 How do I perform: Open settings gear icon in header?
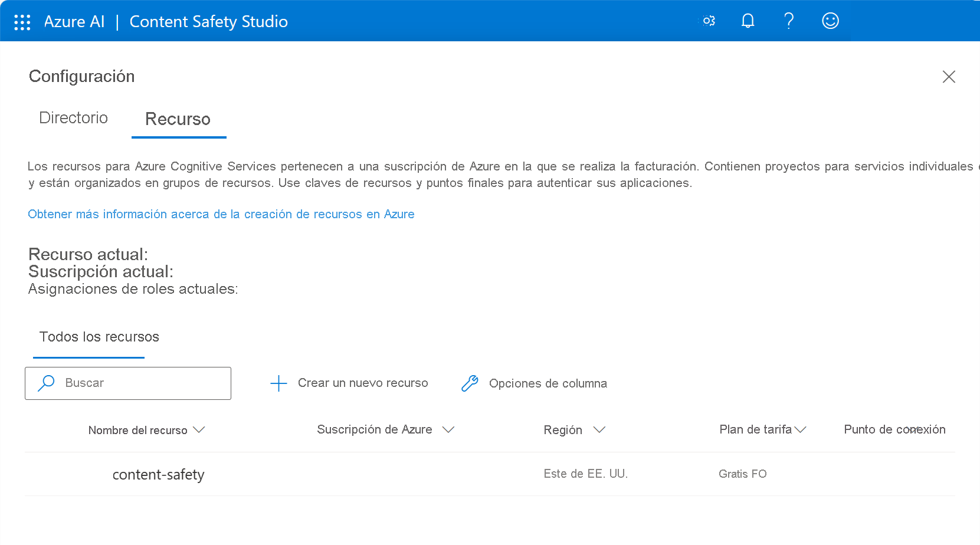(x=709, y=21)
